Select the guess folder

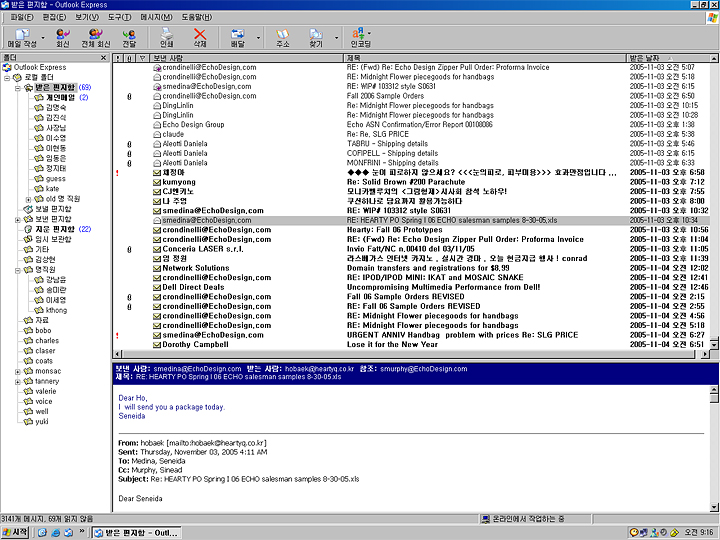point(50,179)
